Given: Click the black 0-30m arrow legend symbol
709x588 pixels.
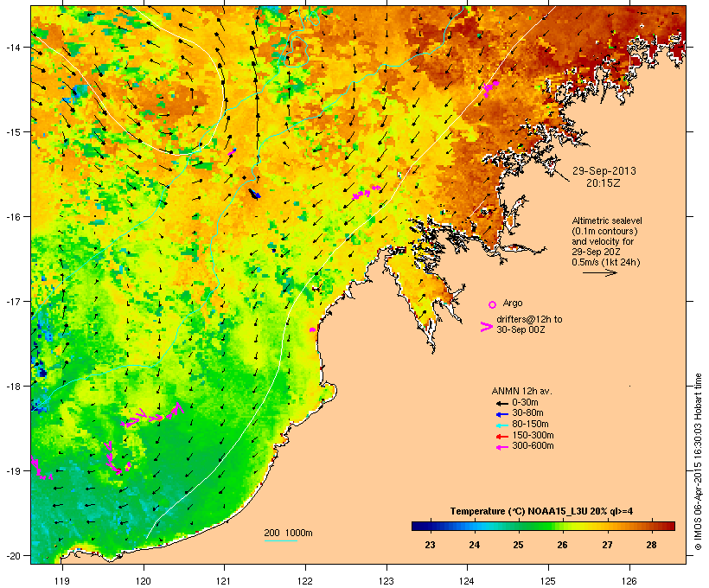Looking at the screenshot, I should tap(501, 403).
